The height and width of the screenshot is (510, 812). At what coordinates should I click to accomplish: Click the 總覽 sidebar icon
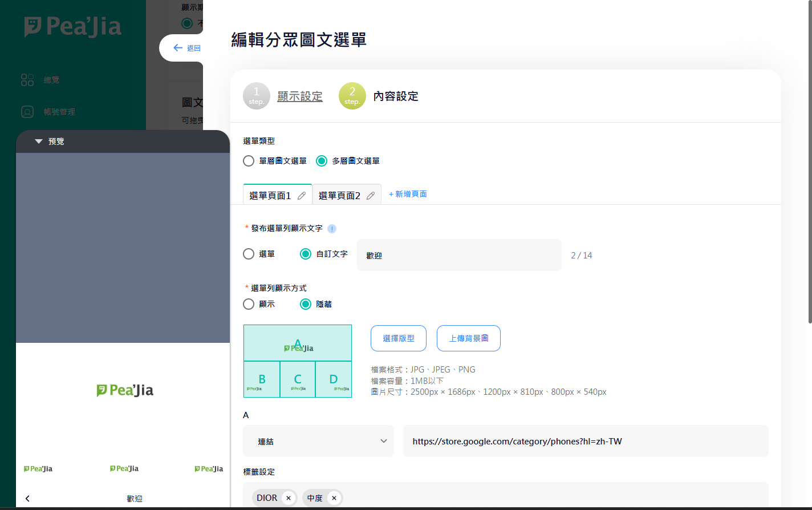click(27, 80)
